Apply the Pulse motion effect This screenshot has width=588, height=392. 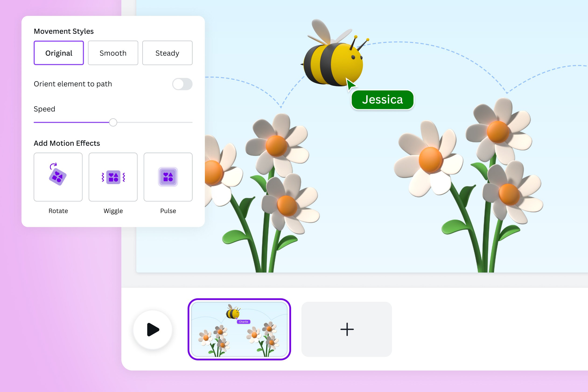tap(168, 177)
